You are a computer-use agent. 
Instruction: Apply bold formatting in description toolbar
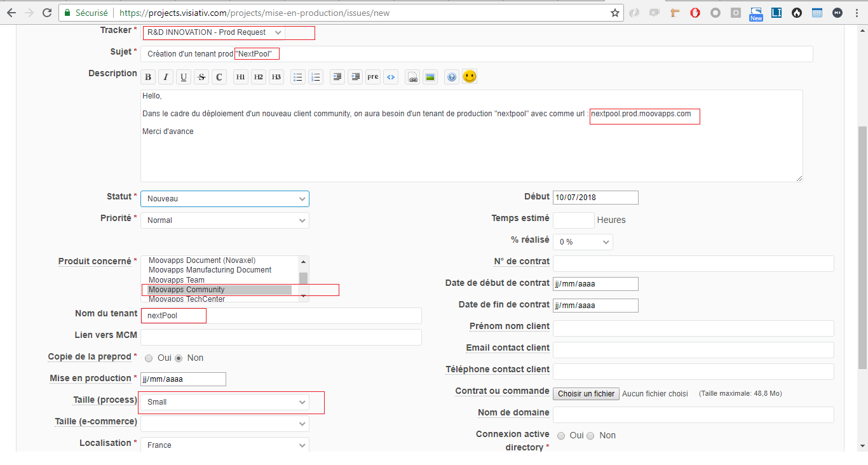point(148,77)
